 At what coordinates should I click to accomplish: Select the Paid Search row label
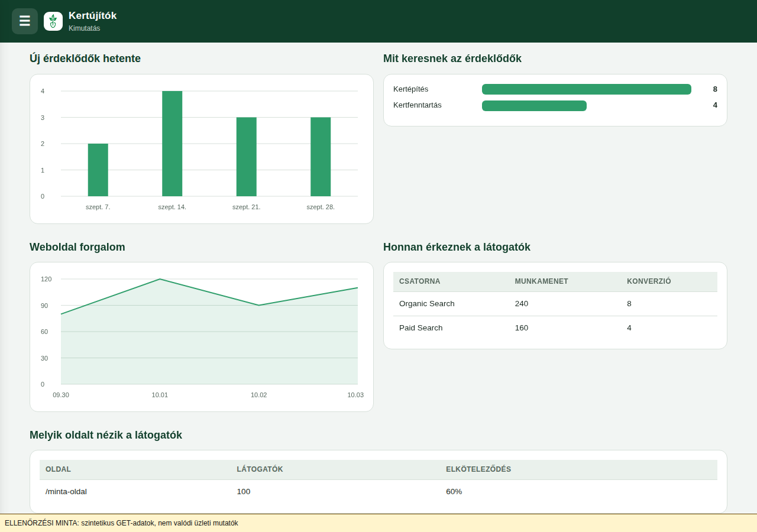421,328
